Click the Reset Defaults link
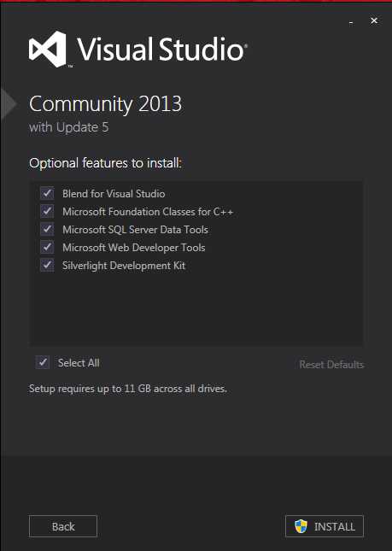 click(331, 365)
